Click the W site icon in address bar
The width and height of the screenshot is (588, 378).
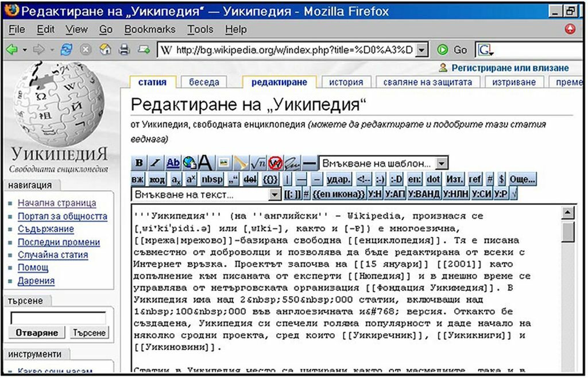166,50
